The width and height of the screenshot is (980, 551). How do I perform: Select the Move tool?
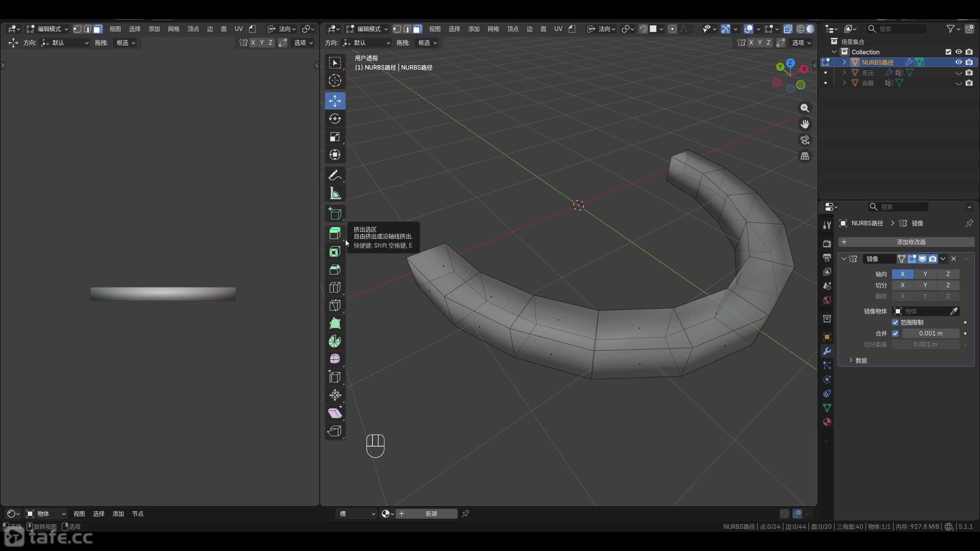coord(335,101)
